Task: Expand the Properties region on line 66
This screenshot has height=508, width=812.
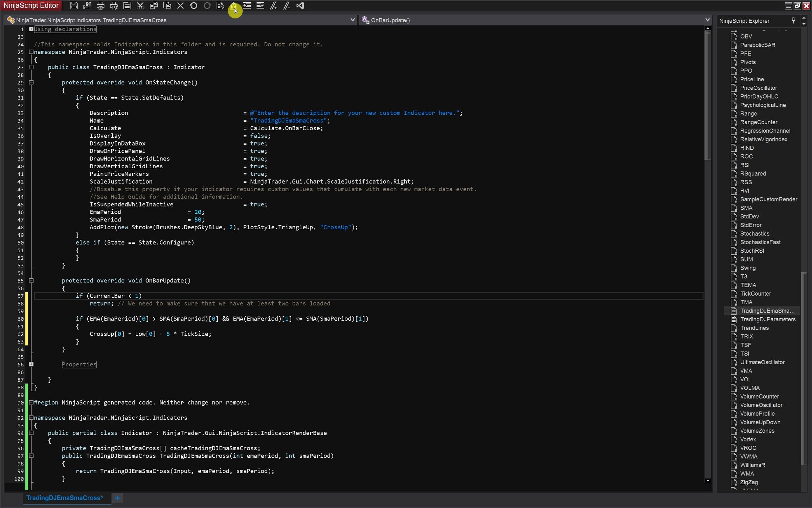Action: (31, 364)
